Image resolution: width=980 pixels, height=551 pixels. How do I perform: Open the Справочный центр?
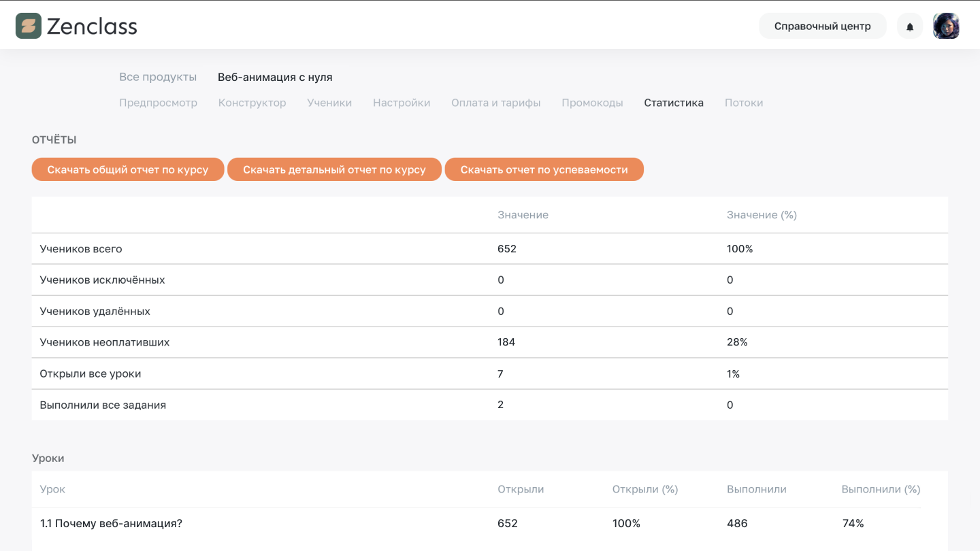[822, 26]
